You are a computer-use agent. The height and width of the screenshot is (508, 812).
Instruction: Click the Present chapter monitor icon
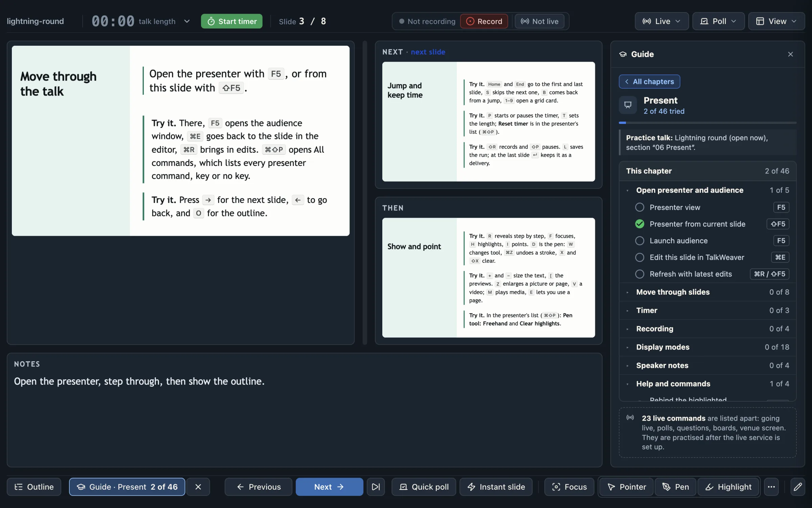(628, 105)
